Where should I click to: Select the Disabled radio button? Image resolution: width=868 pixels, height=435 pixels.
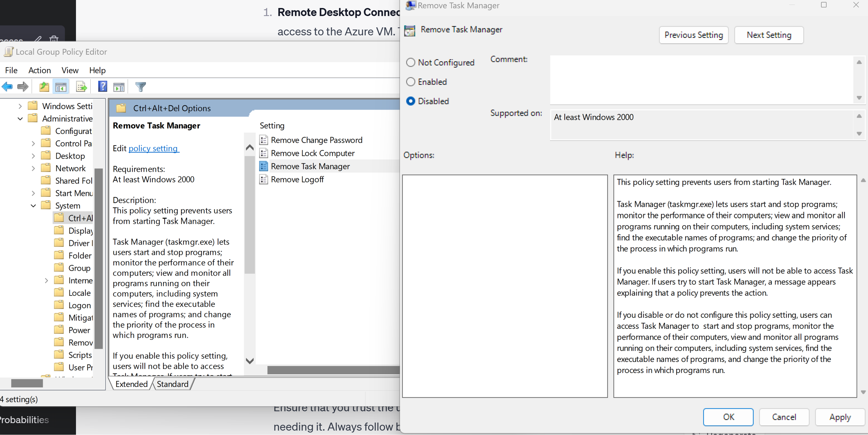coord(411,101)
